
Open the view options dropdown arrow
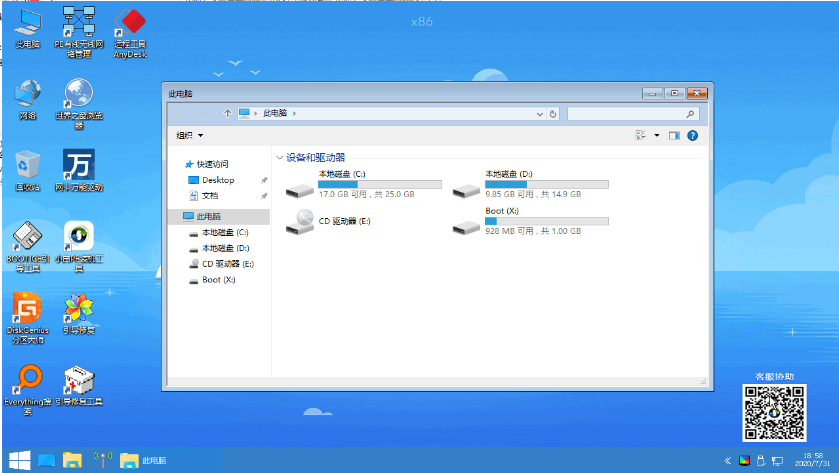(657, 135)
